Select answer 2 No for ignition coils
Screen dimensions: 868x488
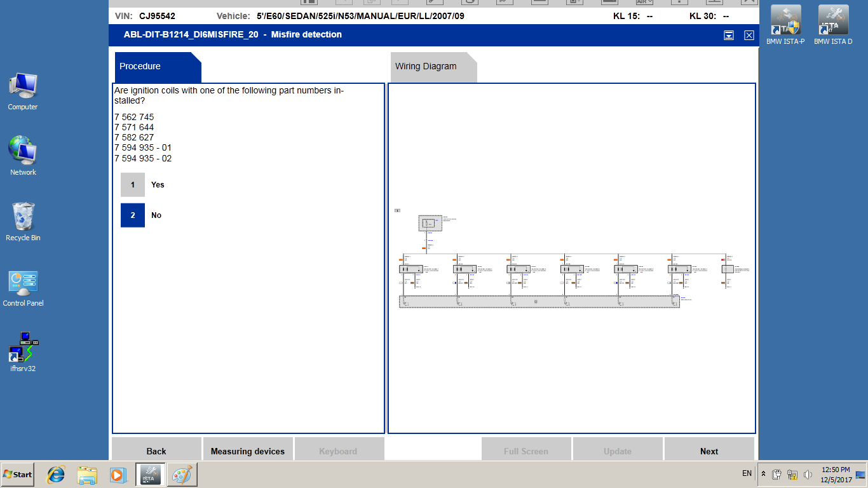133,215
